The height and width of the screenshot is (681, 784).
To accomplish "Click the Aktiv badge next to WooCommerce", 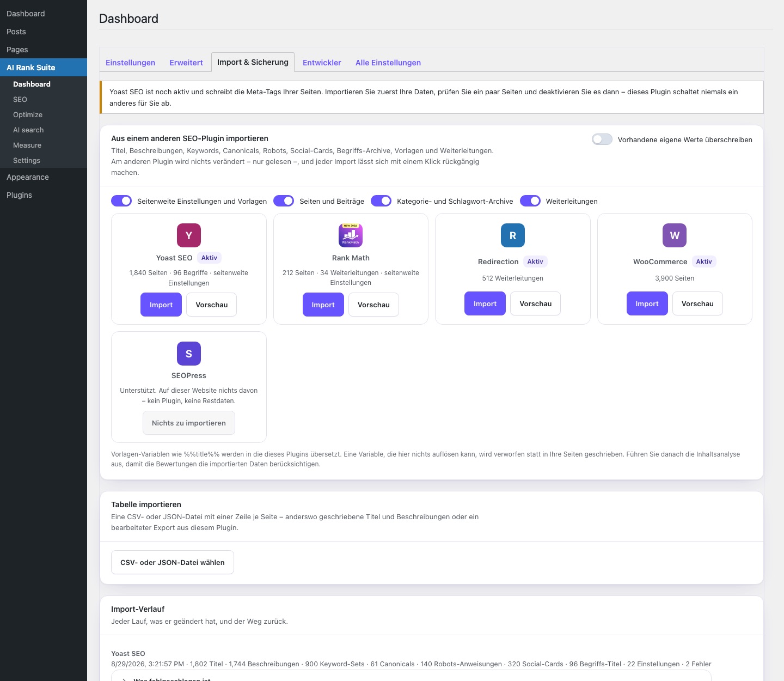I will click(x=704, y=262).
